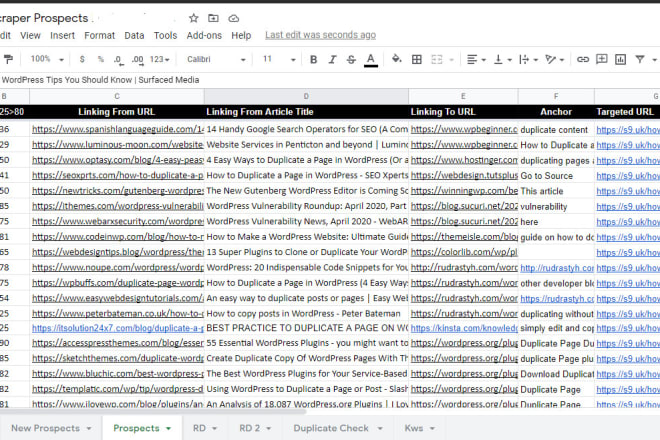Open text wrapping options
The width and height of the screenshot is (660, 440).
pos(528,59)
